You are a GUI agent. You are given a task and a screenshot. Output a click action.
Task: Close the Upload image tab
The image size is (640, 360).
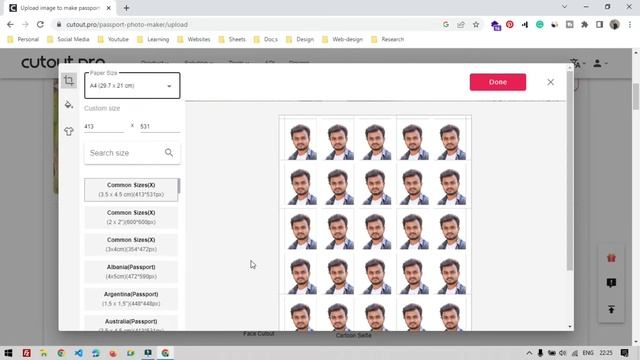[x=109, y=8]
